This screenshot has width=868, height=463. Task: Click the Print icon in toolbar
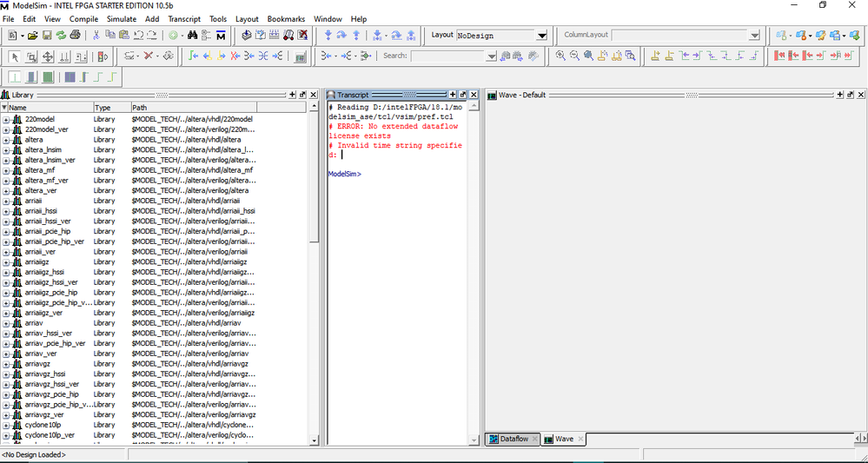(76, 36)
